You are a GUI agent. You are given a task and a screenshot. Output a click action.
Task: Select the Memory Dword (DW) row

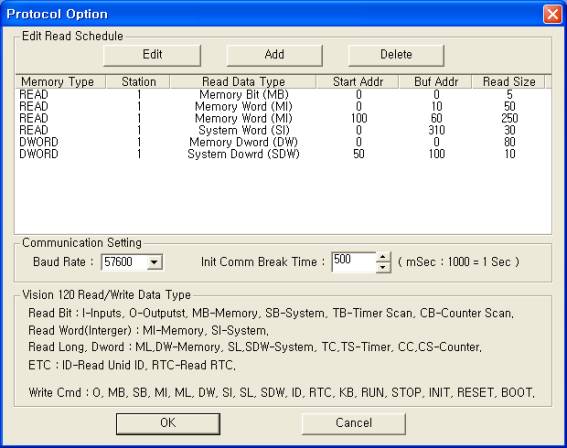283,142
